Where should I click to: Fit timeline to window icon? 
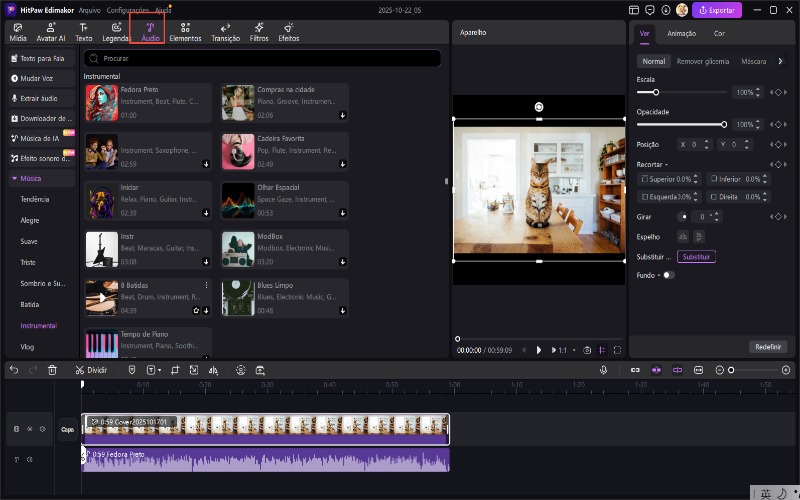point(698,370)
